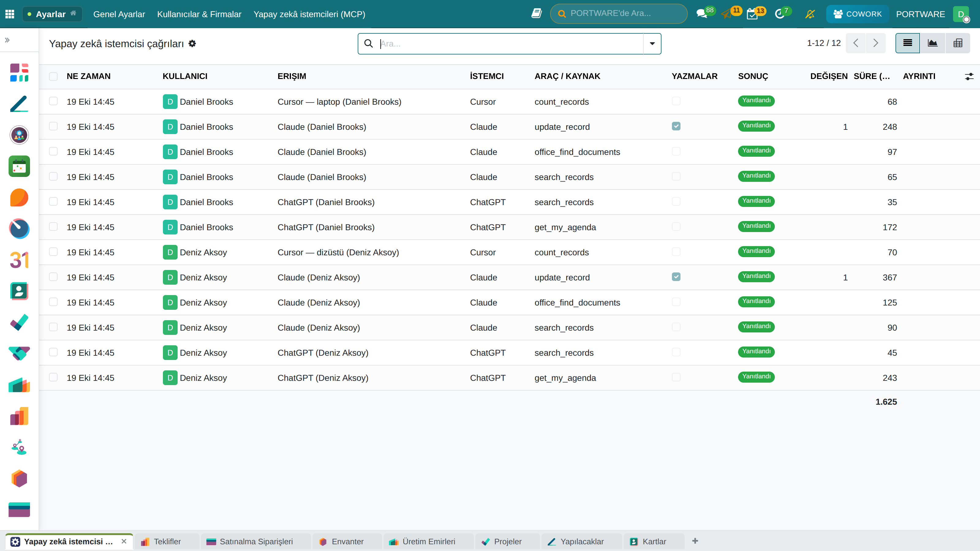This screenshot has width=980, height=551.
Task: Go to next page of records
Action: pyautogui.click(x=875, y=43)
